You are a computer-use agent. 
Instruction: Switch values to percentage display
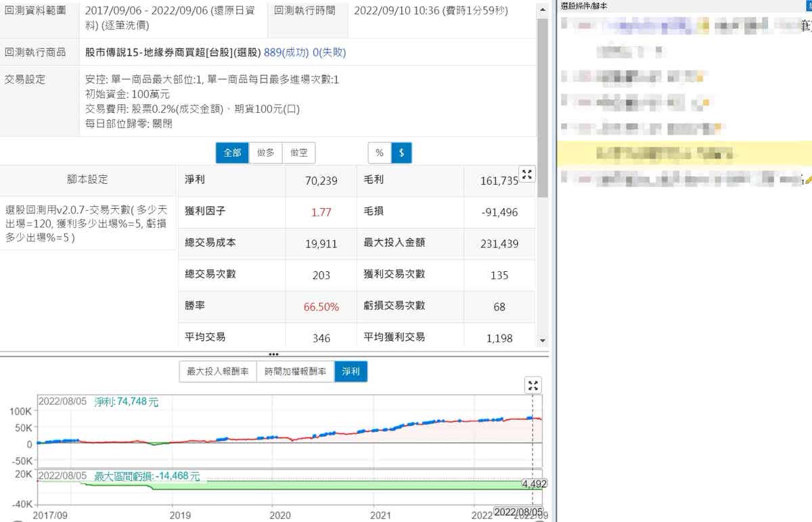[379, 153]
